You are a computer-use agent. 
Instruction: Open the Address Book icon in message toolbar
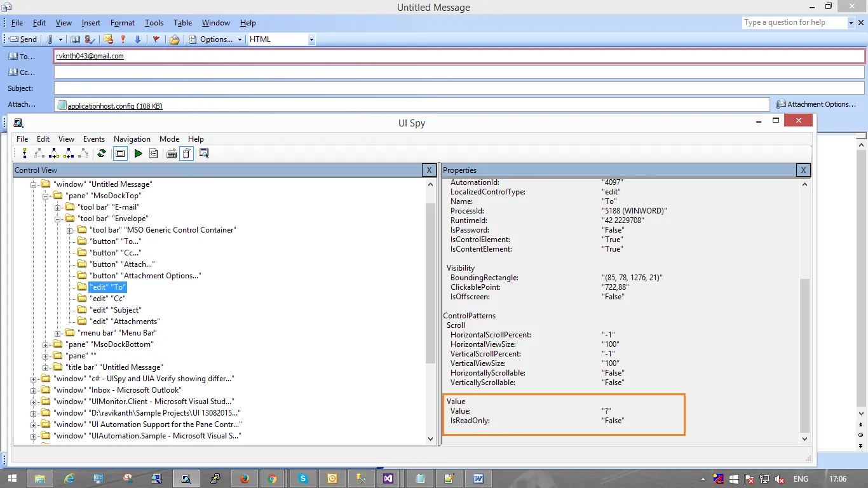click(76, 39)
